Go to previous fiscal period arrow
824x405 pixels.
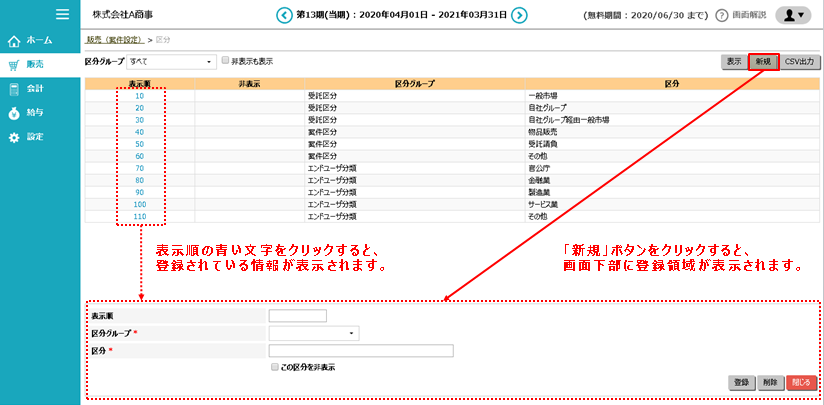(x=284, y=15)
